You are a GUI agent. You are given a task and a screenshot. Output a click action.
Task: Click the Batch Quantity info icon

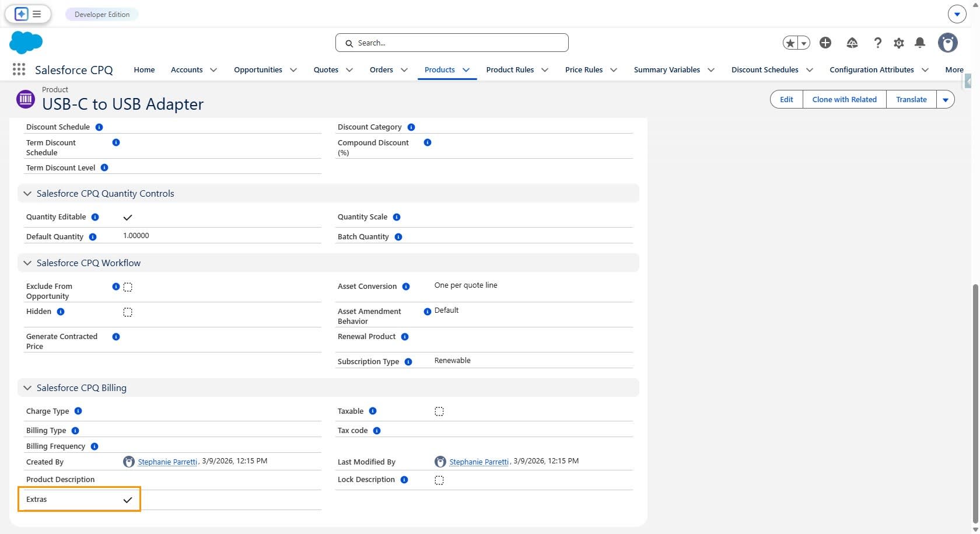point(398,237)
